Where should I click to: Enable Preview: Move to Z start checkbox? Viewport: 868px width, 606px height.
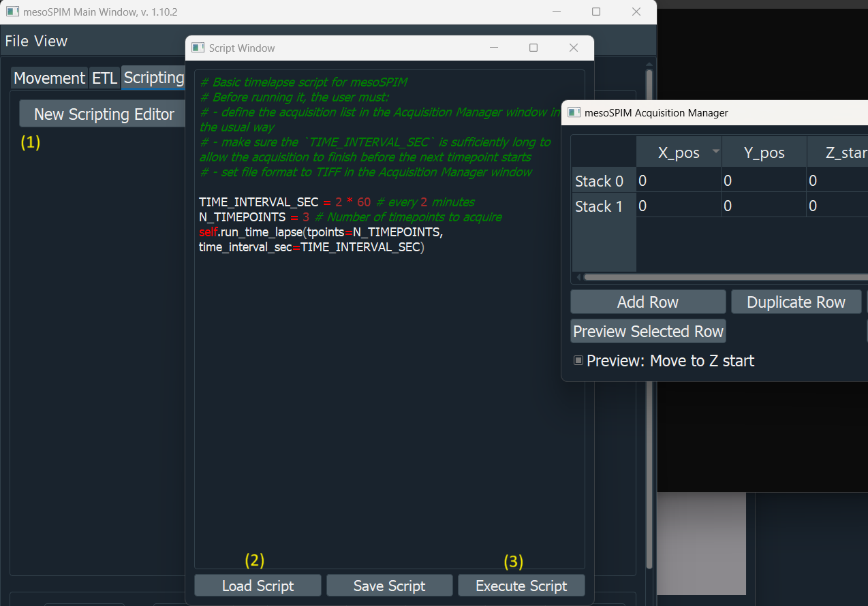pyautogui.click(x=578, y=361)
